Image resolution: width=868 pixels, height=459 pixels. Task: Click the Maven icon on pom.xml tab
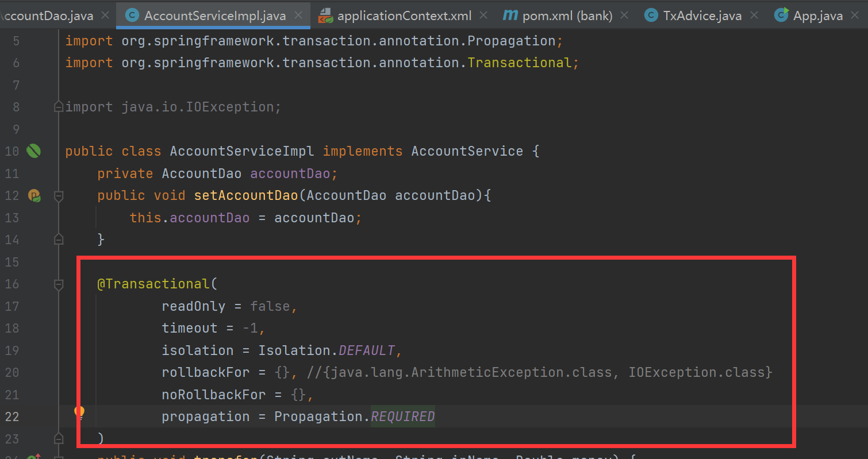click(510, 15)
